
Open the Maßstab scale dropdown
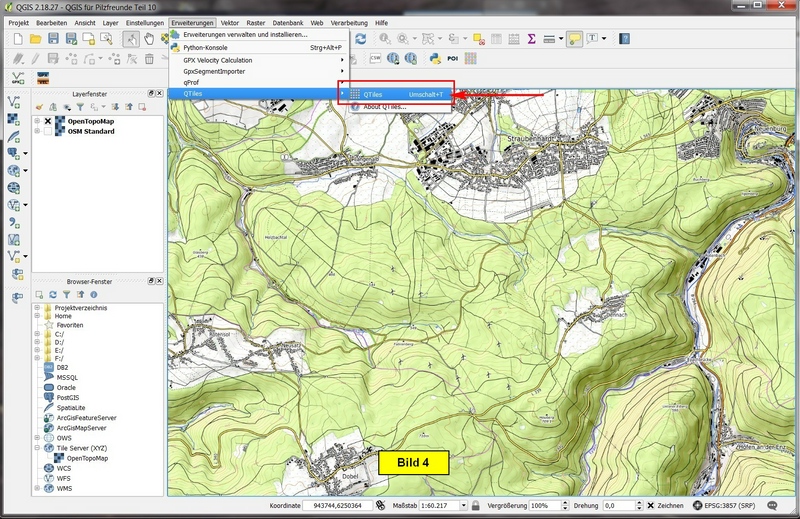(461, 506)
